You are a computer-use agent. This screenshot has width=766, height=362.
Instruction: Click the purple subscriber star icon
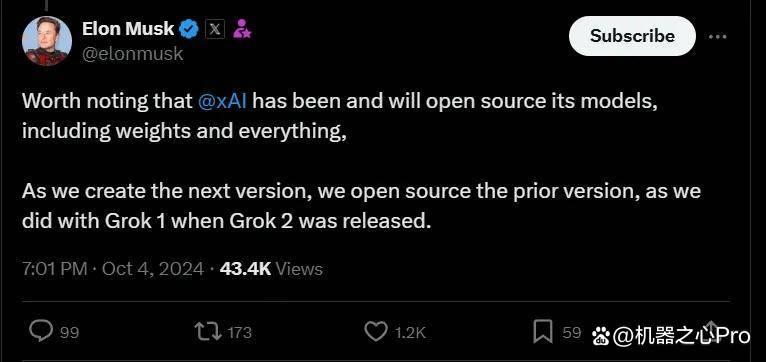click(x=242, y=29)
